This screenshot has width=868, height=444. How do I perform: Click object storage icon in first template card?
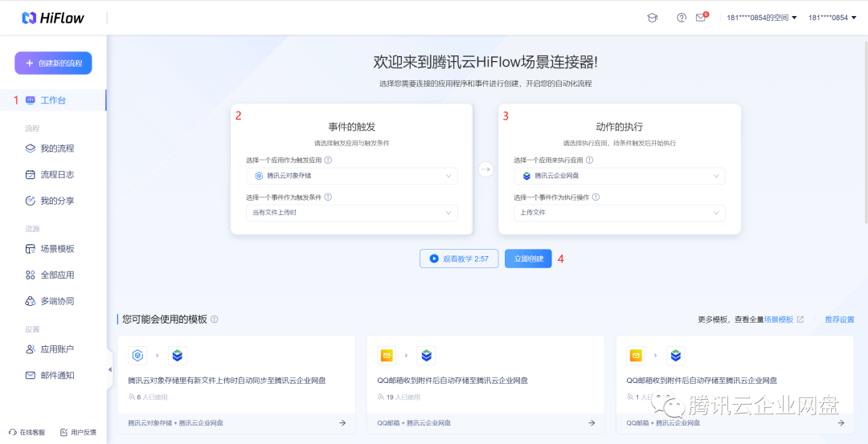click(137, 356)
